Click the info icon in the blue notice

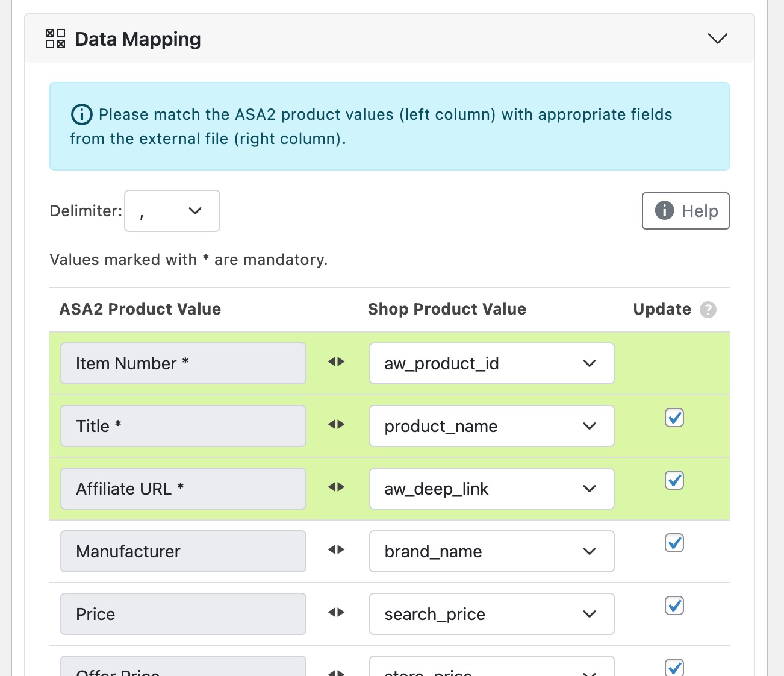click(81, 114)
